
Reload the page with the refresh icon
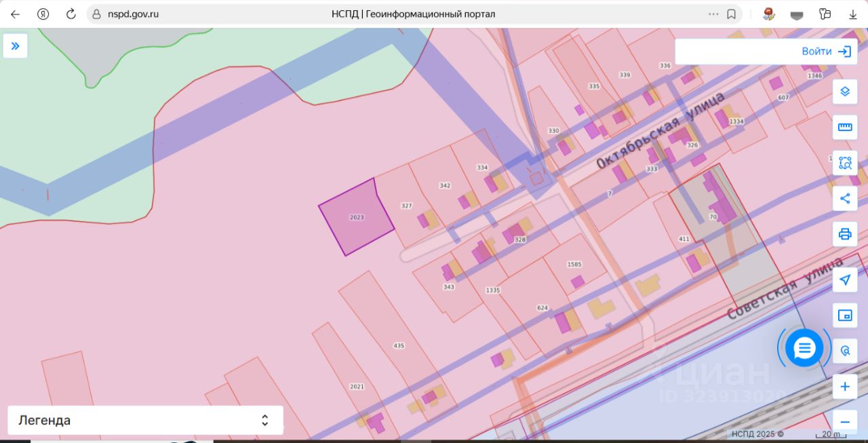pos(71,14)
